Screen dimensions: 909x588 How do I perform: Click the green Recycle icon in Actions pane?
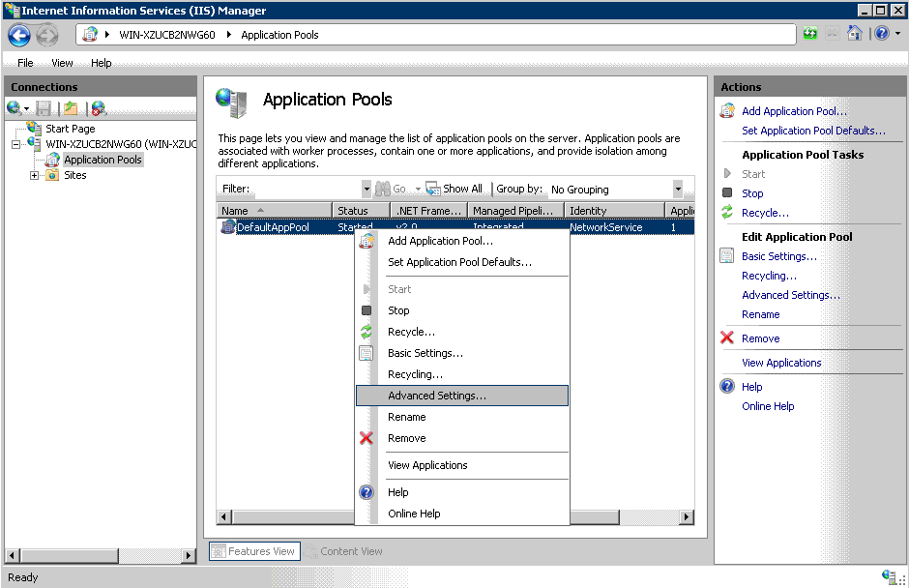tap(727, 213)
